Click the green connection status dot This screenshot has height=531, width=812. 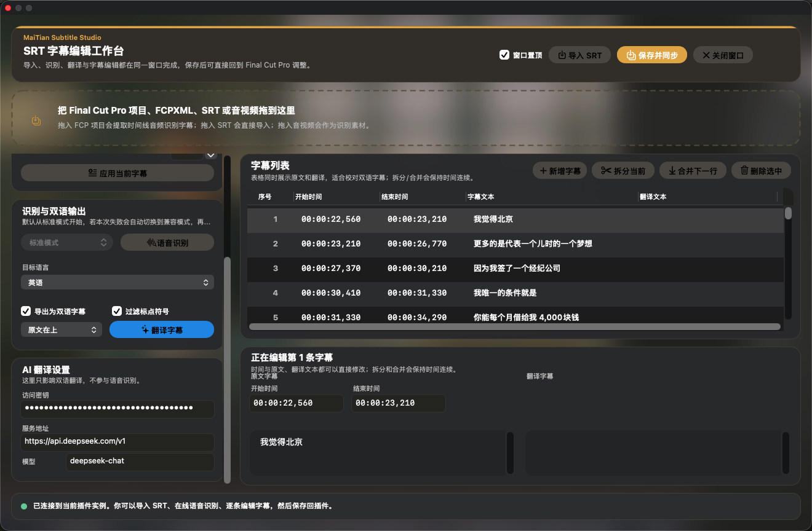click(24, 506)
